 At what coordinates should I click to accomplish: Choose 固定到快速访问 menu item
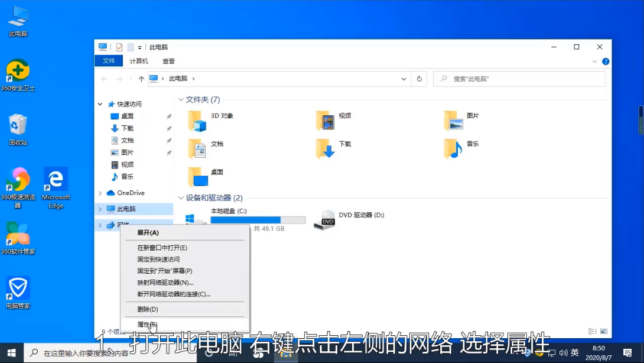point(185,259)
